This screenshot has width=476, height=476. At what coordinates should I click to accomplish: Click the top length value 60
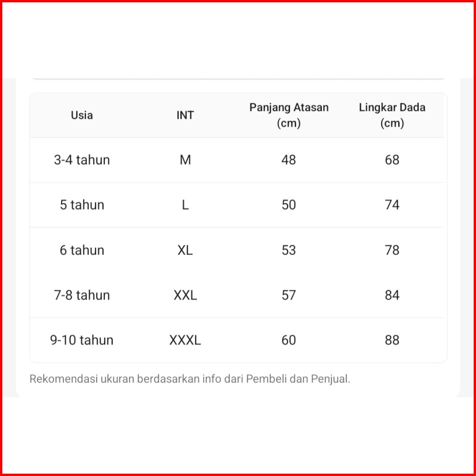[289, 340]
